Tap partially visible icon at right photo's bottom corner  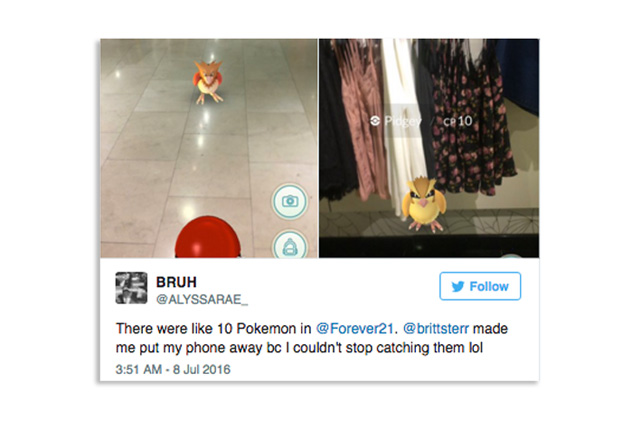click(511, 256)
